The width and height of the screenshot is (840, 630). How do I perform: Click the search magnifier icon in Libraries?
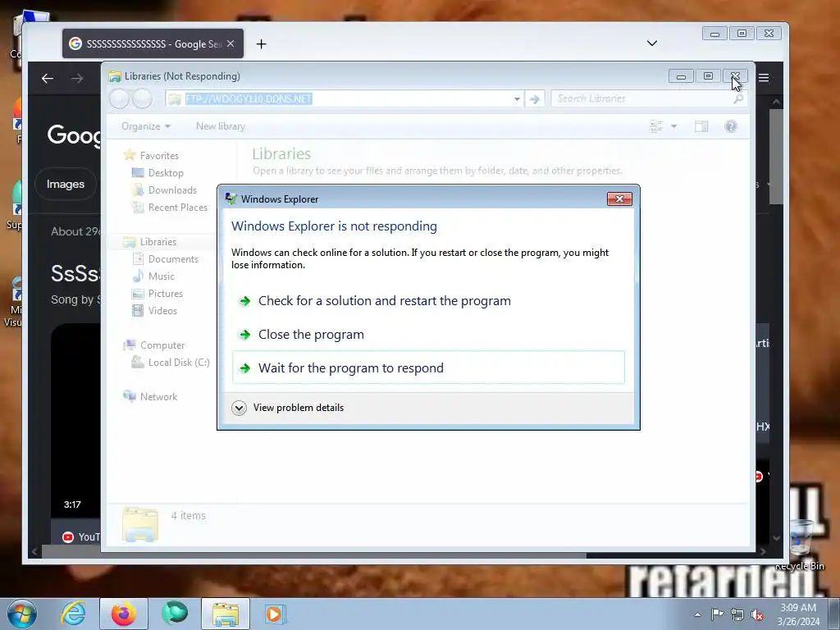(x=738, y=98)
